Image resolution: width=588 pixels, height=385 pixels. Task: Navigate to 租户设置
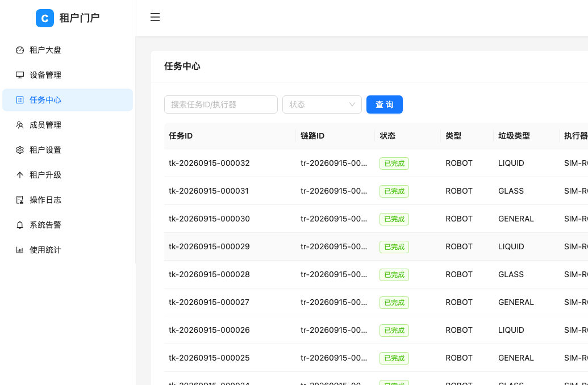[68, 150]
